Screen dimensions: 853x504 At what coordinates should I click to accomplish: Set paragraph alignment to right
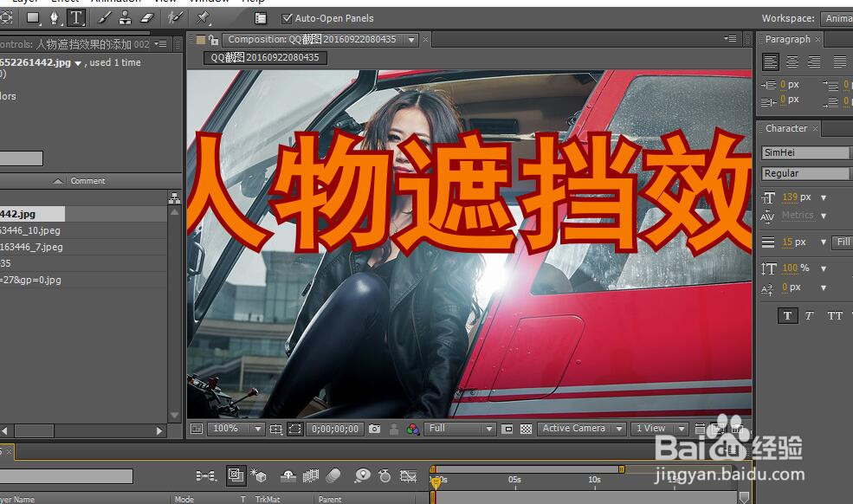tap(814, 62)
